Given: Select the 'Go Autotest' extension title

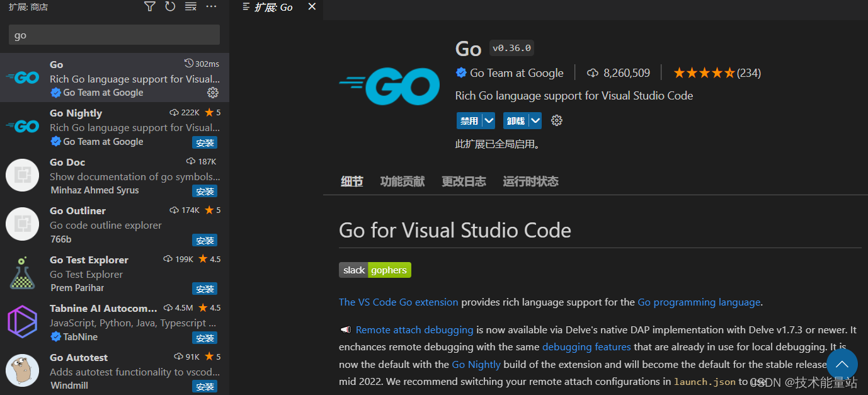Looking at the screenshot, I should [79, 357].
